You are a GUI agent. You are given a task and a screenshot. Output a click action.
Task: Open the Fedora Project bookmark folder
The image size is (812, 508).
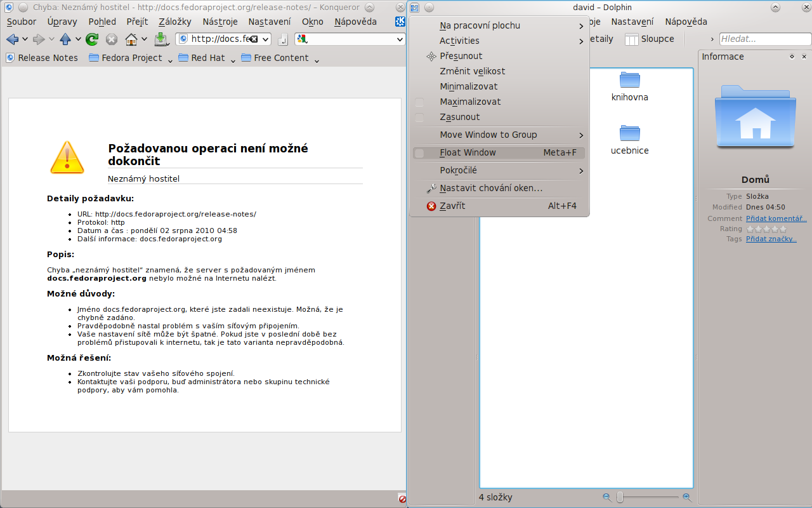(x=131, y=58)
